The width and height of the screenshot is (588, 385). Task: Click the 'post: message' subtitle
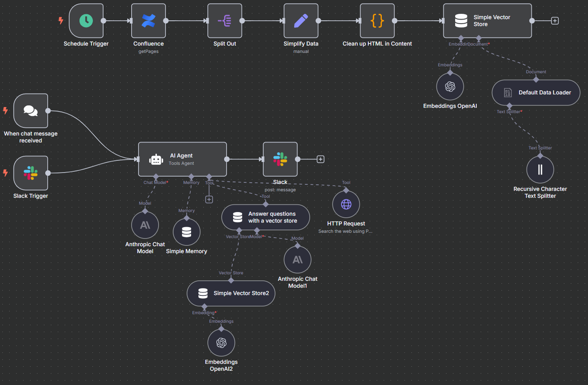pyautogui.click(x=280, y=190)
